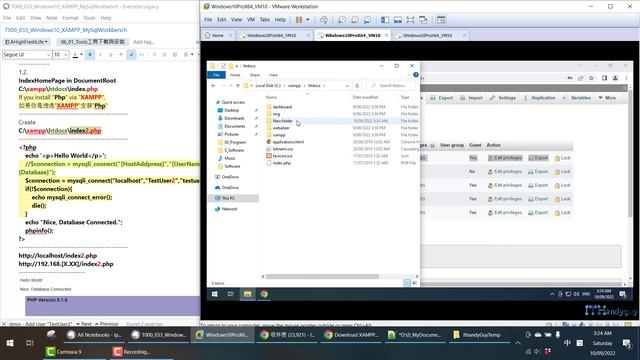The width and height of the screenshot is (640, 360).
Task: Open VMware File menu
Action: [208, 20]
